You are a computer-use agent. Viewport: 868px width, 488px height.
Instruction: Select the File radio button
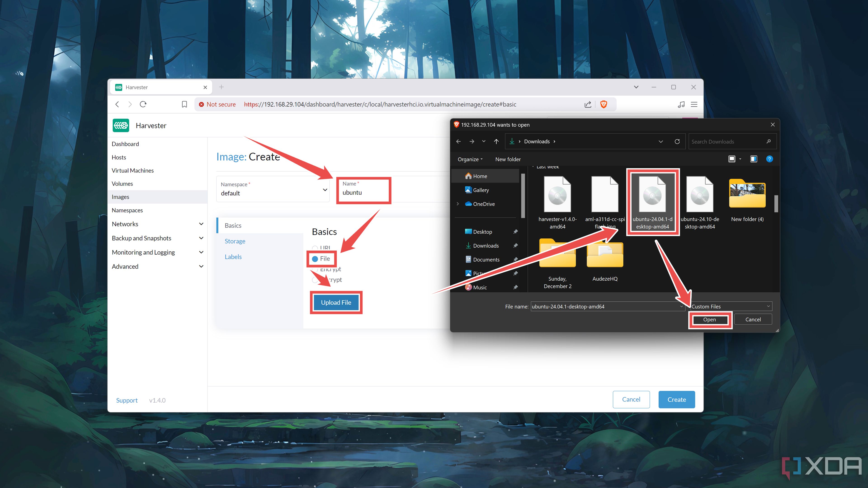pos(315,259)
